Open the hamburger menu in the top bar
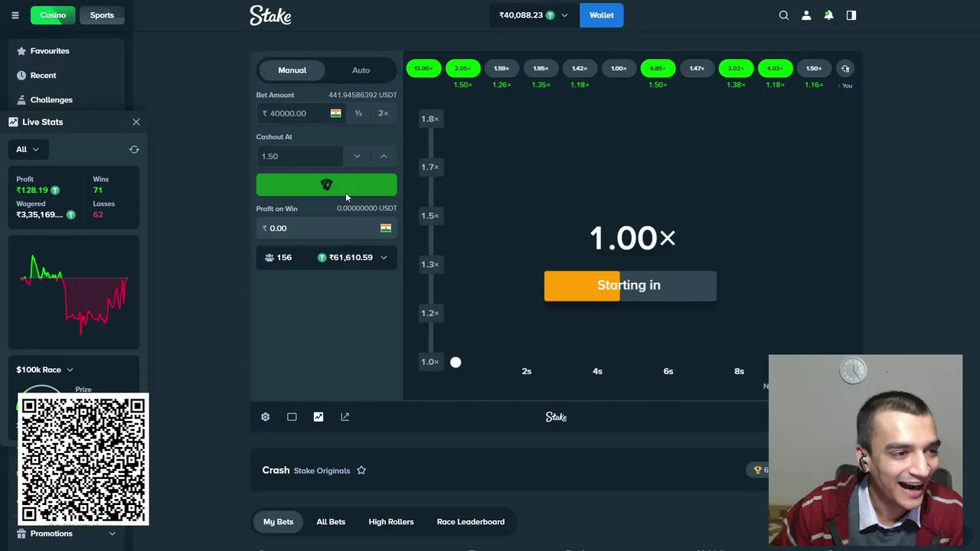 coord(15,15)
